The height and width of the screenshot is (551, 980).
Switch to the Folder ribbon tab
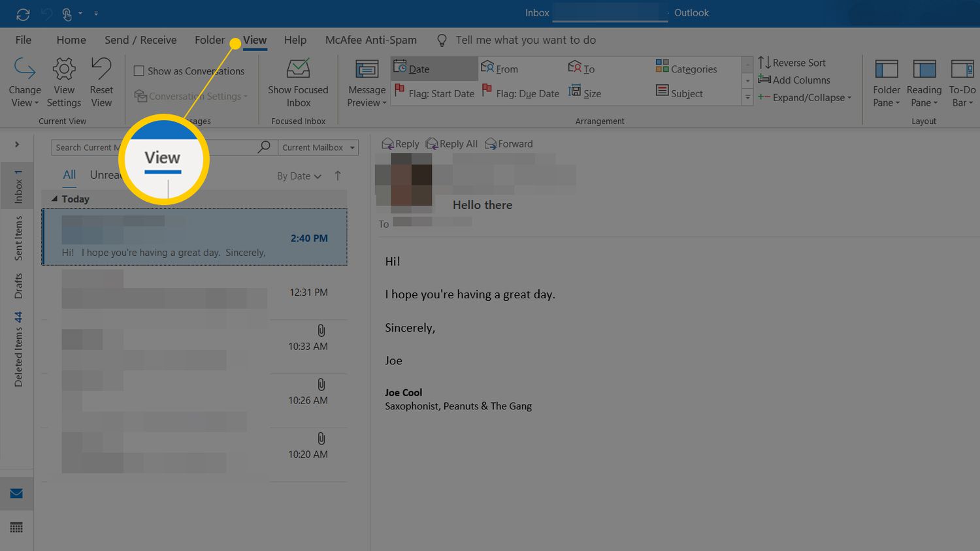tap(210, 40)
